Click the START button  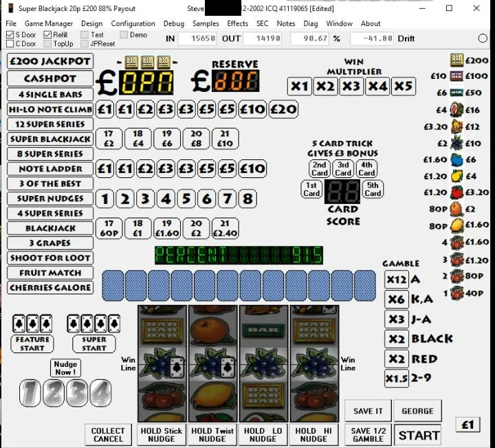pyautogui.click(x=418, y=436)
